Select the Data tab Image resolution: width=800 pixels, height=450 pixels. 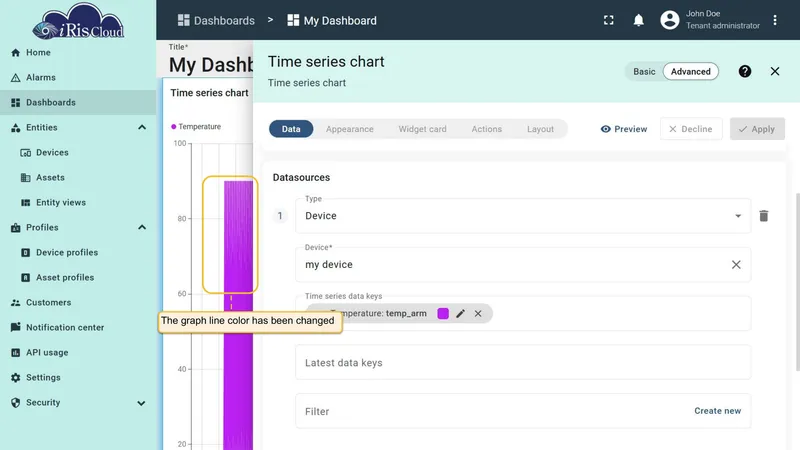[x=291, y=129]
